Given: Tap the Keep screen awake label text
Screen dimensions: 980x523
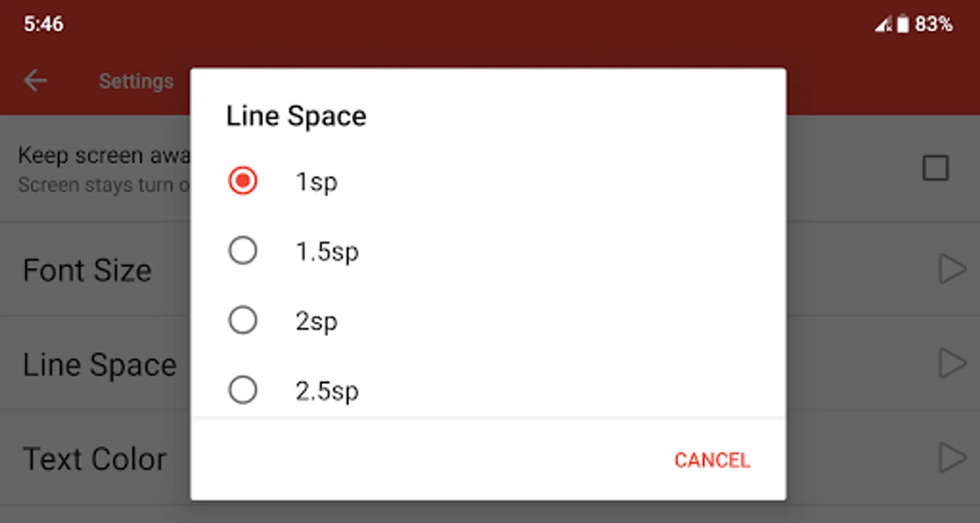Looking at the screenshot, I should tap(103, 155).
